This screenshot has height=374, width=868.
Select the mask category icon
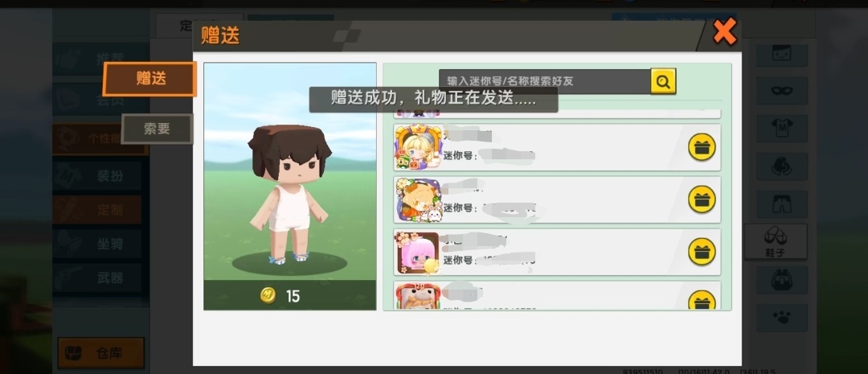(x=782, y=91)
